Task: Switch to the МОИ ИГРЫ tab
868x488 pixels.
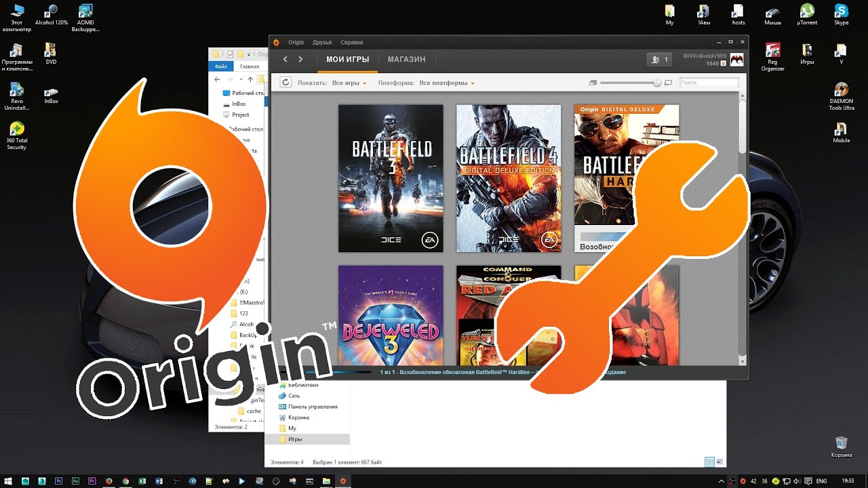Action: [347, 60]
